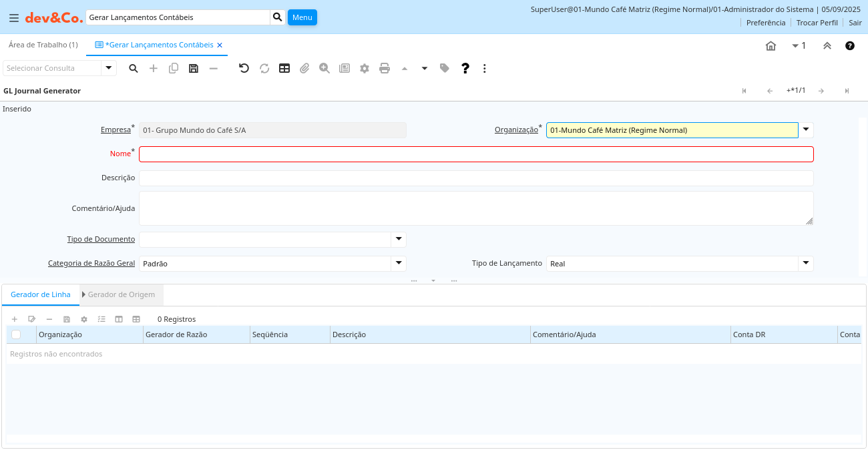The image size is (868, 450).
Task: Switch to the Área de Trabalho tab
Action: 43,45
